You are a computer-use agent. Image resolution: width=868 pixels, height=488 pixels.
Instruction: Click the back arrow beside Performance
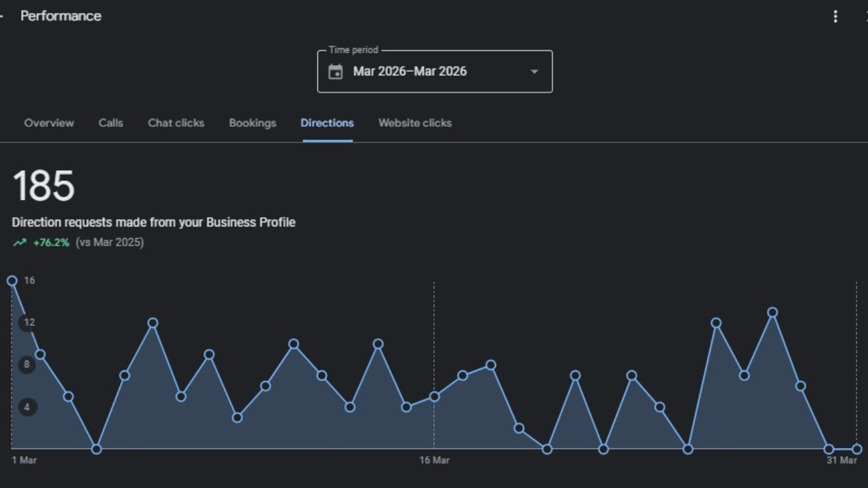pyautogui.click(x=2, y=16)
